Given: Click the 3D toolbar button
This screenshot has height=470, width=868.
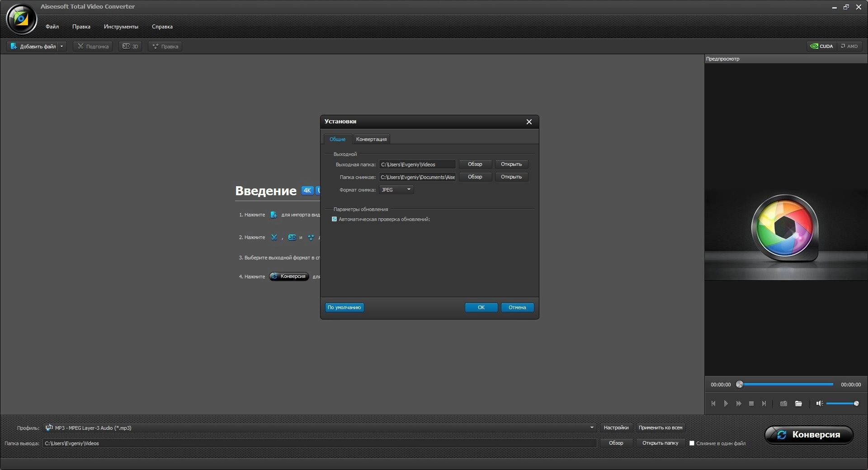Looking at the screenshot, I should coord(130,47).
